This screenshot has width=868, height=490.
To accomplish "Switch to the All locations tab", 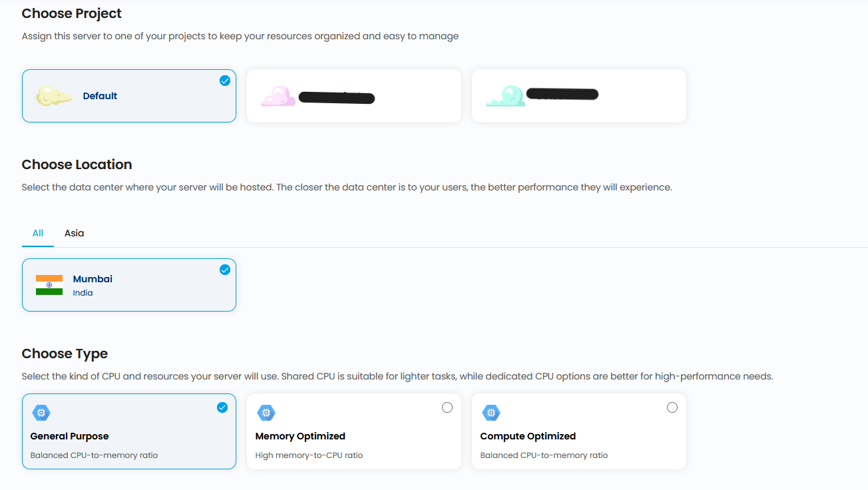I will coord(38,233).
